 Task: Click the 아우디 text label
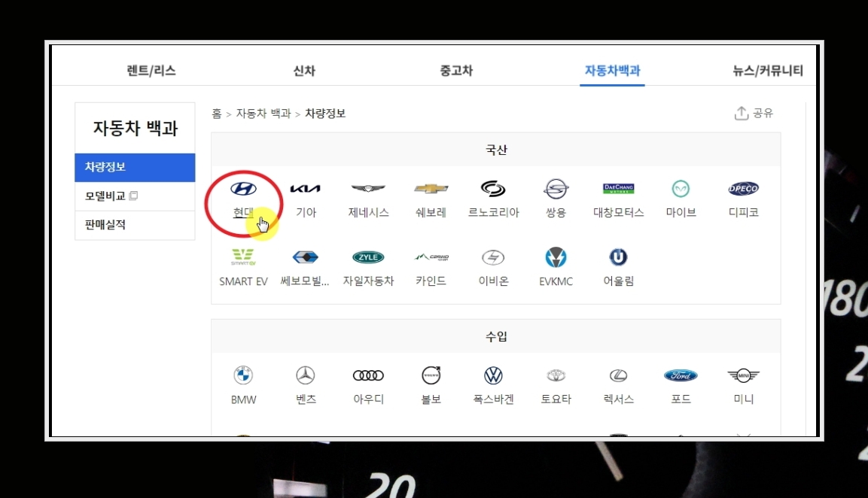point(368,399)
